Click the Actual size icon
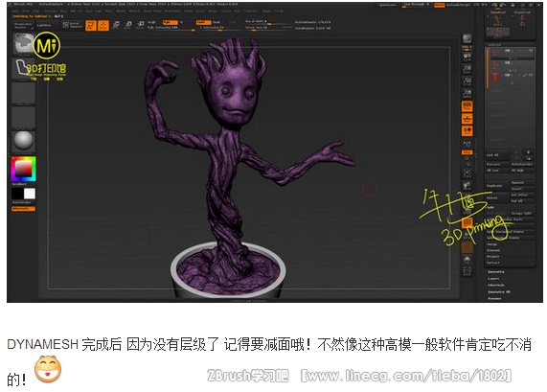 tap(467, 81)
